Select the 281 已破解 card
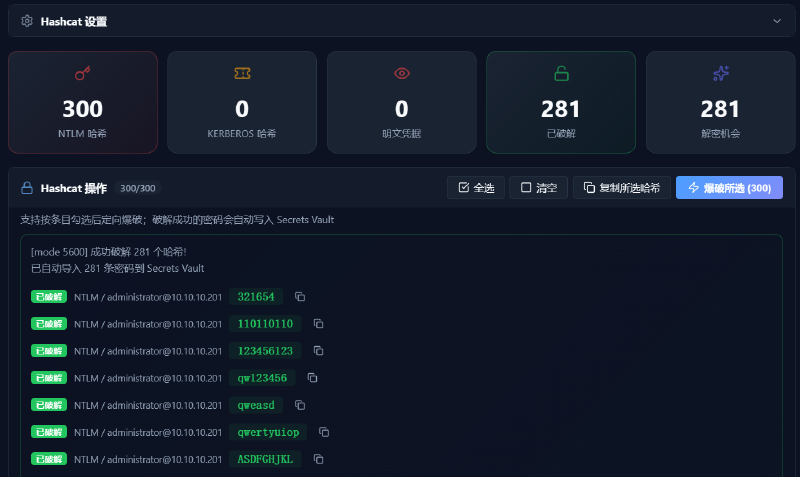The height and width of the screenshot is (477, 800). (x=561, y=102)
